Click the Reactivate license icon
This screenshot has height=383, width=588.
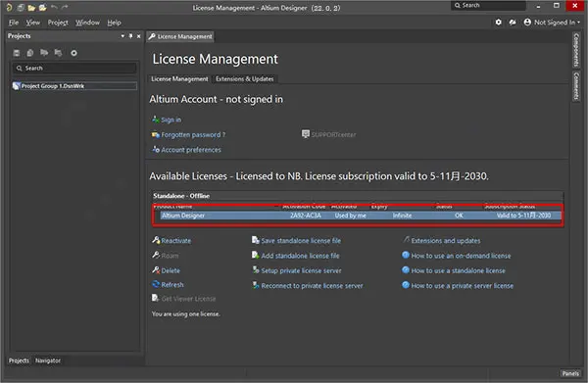pos(156,240)
